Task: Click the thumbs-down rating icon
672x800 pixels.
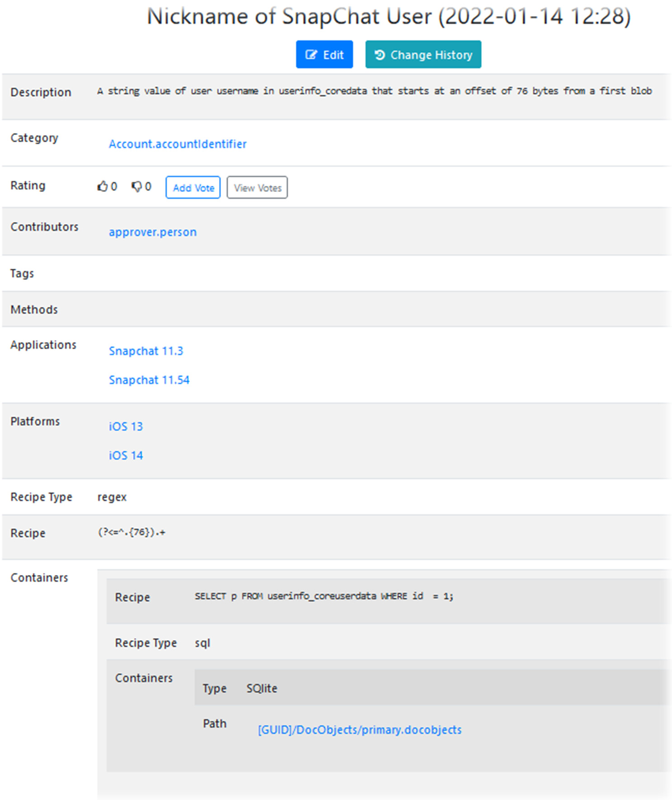Action: [136, 187]
